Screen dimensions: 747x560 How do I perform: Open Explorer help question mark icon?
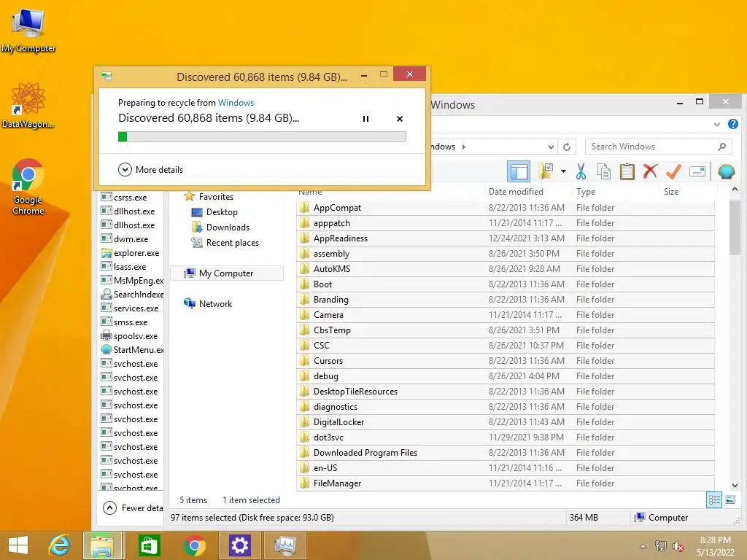click(x=732, y=124)
